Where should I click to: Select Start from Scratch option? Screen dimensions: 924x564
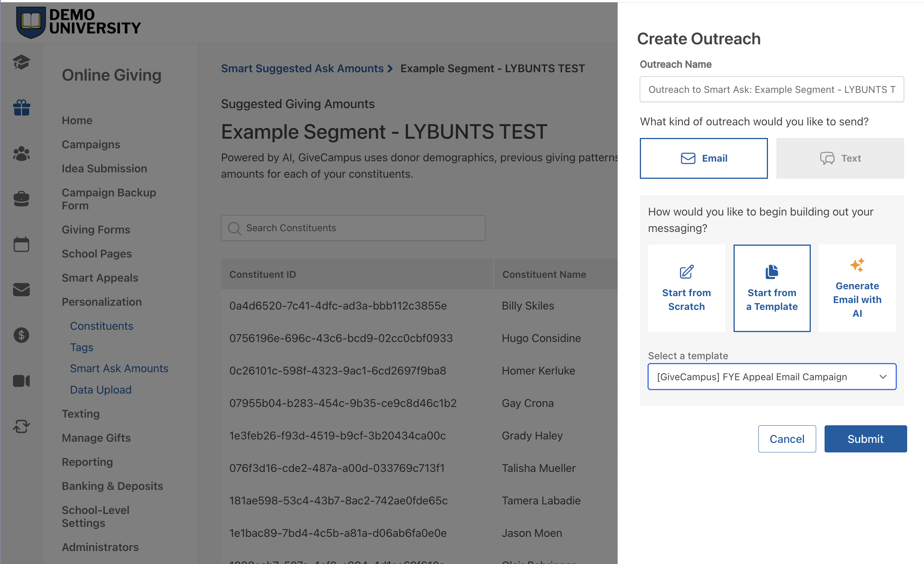coord(686,288)
